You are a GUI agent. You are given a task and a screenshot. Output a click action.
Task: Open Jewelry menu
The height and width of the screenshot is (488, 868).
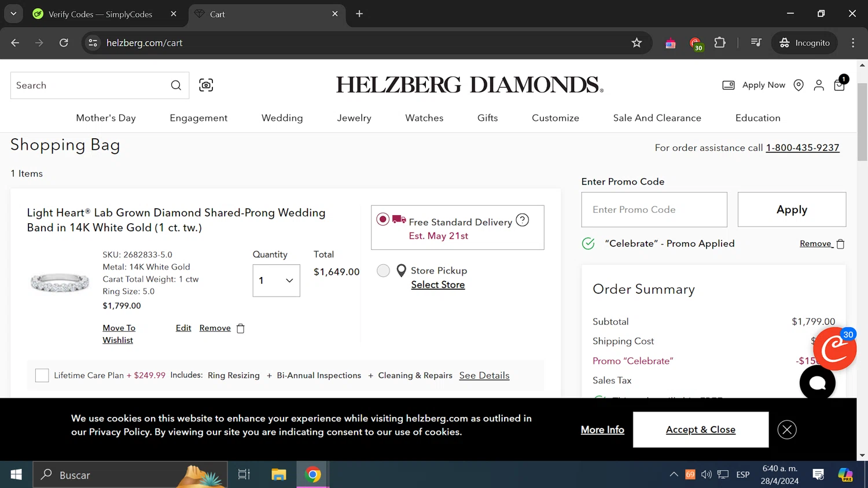pos(354,118)
